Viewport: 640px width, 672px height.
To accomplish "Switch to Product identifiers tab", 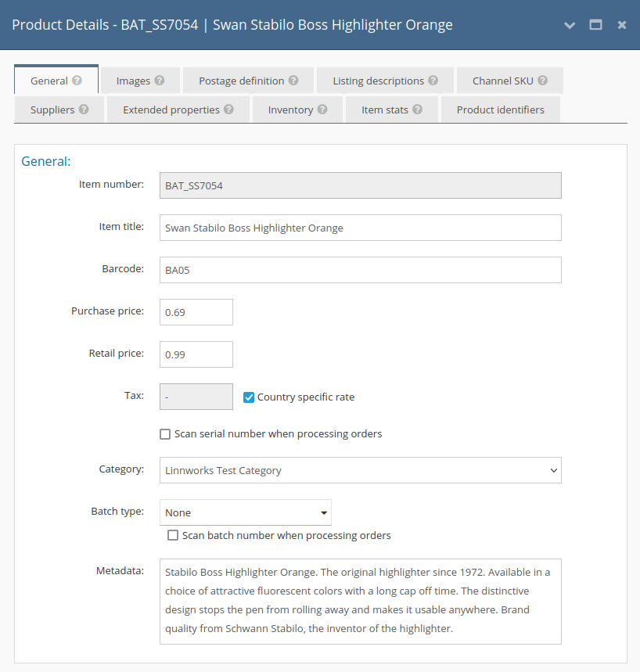I will coord(500,110).
